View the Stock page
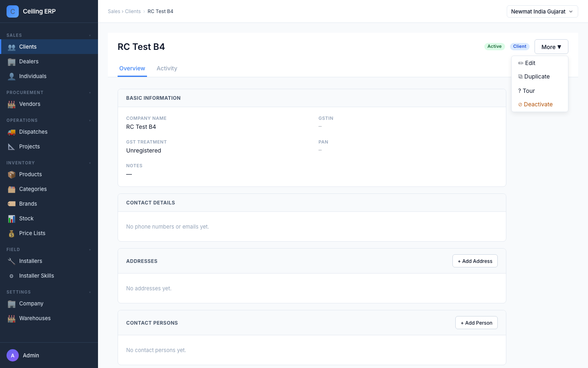 49,218
